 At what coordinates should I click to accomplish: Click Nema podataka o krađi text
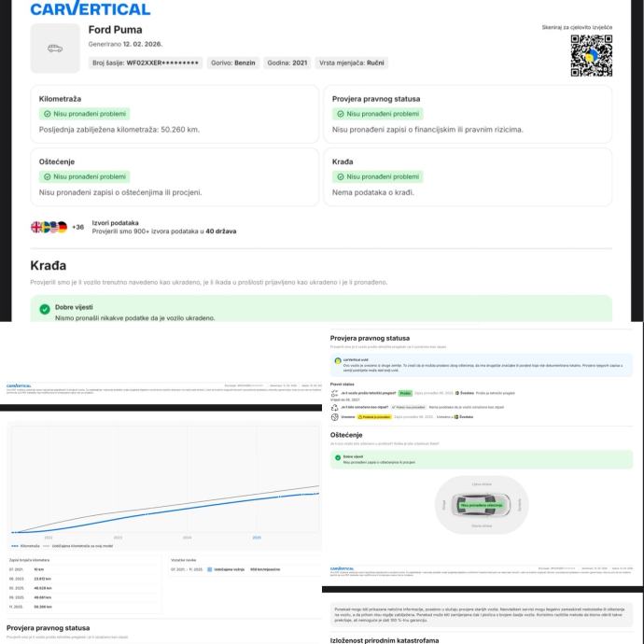(x=373, y=192)
